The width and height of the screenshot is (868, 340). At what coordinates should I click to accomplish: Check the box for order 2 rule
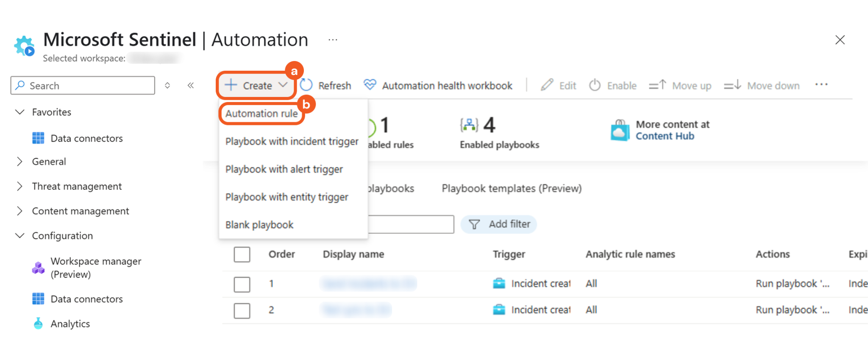tap(242, 310)
